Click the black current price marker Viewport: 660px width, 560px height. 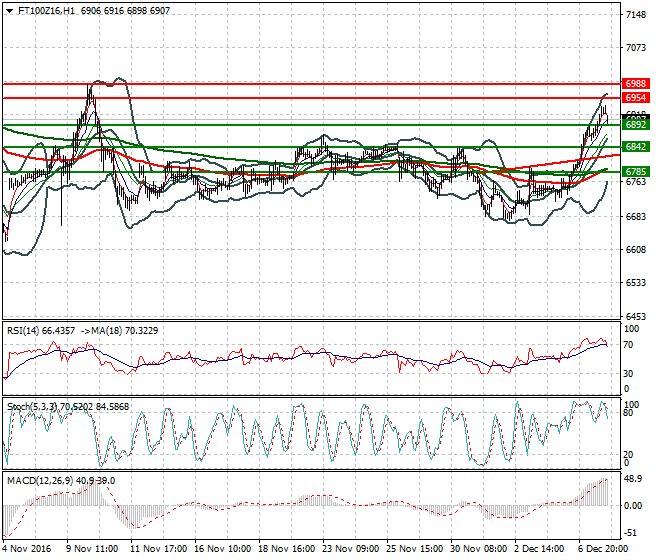pos(635,118)
